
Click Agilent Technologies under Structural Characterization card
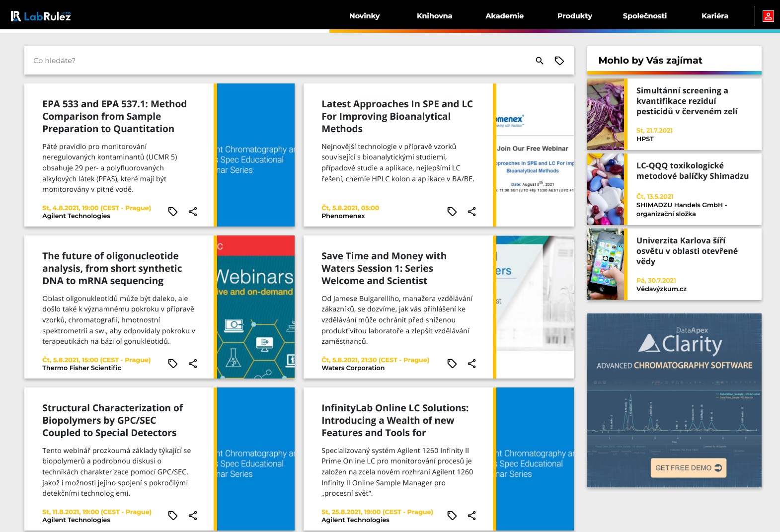point(76,520)
